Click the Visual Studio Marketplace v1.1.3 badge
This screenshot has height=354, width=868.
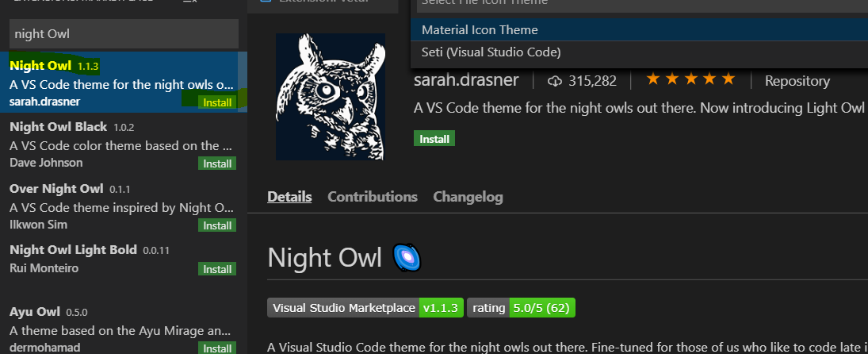coord(365,308)
